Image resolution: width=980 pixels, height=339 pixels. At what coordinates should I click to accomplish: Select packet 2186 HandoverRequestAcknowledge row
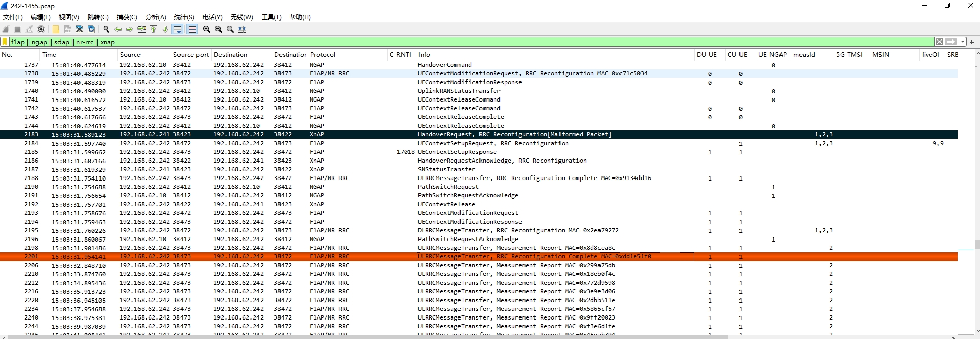click(479, 161)
